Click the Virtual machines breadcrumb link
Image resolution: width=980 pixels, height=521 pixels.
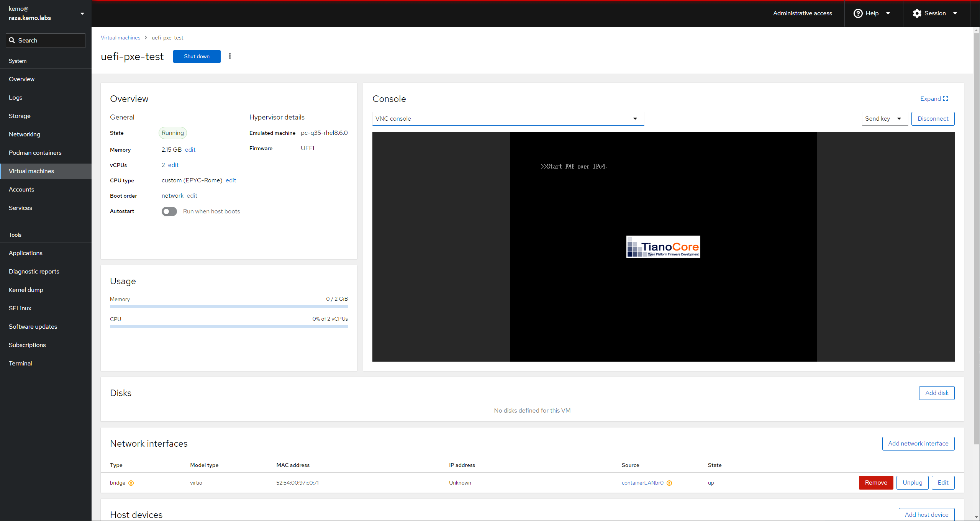point(120,38)
